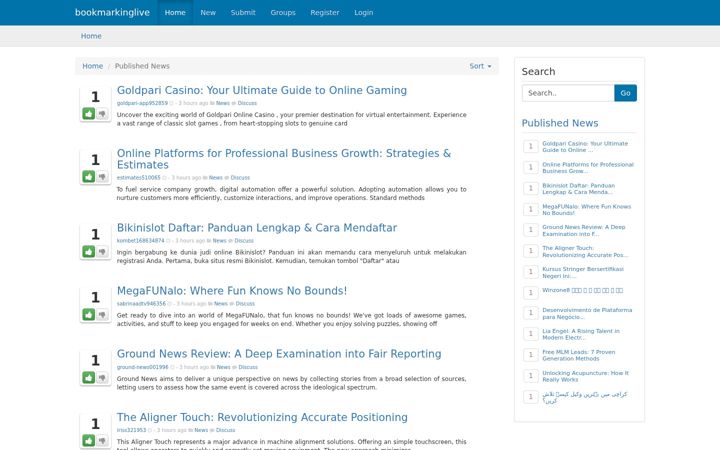Open user profile goldpari-app952859
Screen dimensions: 720x450
point(142,103)
